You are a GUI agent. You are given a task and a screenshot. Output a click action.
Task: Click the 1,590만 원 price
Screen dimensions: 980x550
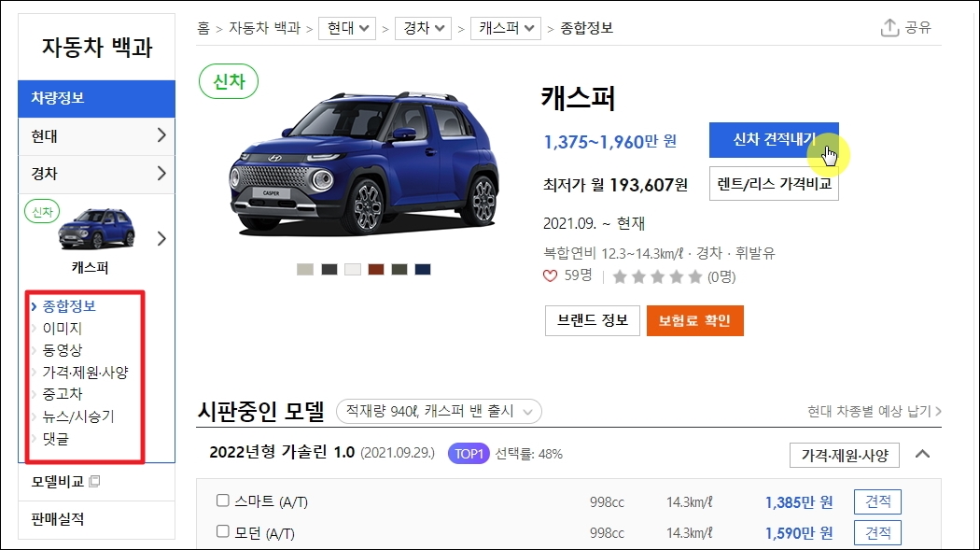click(799, 533)
